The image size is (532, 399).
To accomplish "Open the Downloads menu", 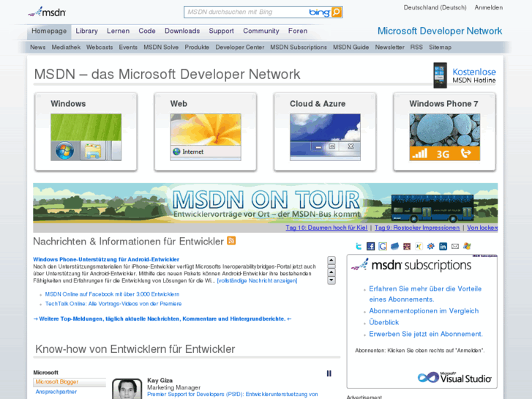I will (182, 31).
